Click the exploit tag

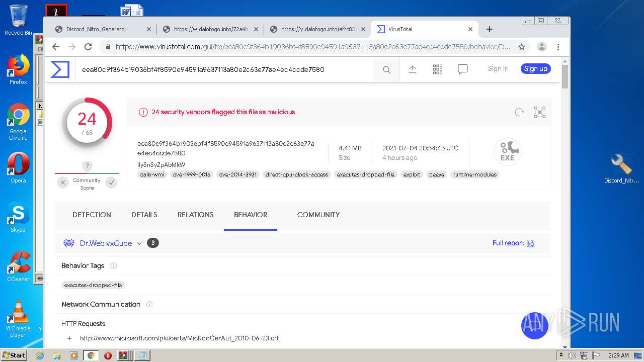pyautogui.click(x=412, y=175)
